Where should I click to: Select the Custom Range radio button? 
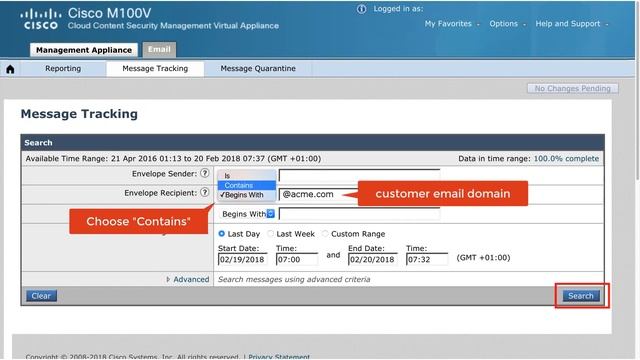pos(325,234)
